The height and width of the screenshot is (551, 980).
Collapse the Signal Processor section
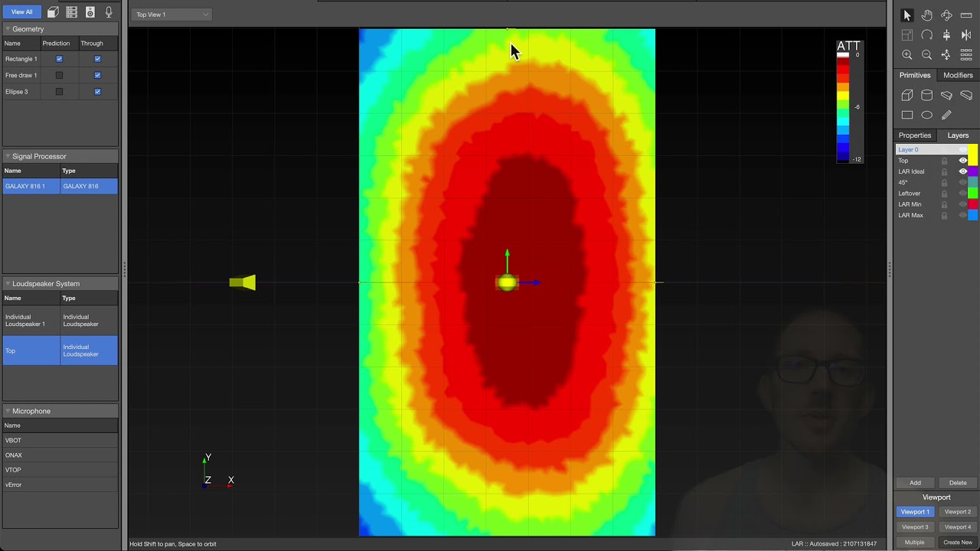tap(8, 156)
